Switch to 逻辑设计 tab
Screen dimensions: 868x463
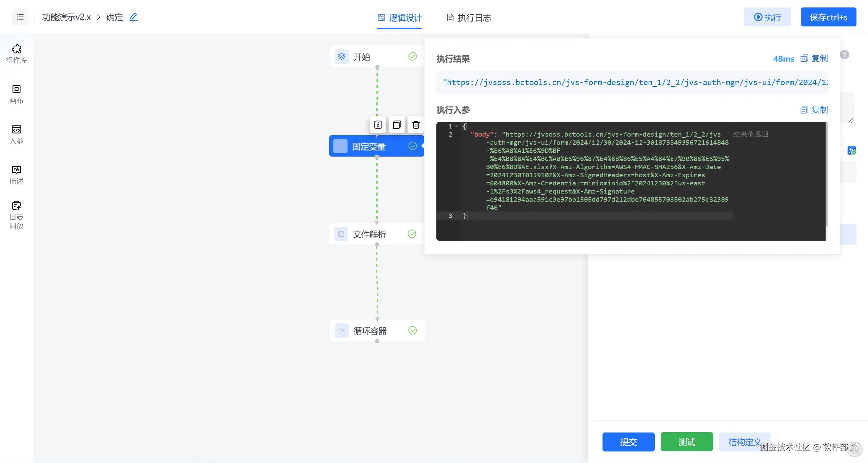(400, 18)
